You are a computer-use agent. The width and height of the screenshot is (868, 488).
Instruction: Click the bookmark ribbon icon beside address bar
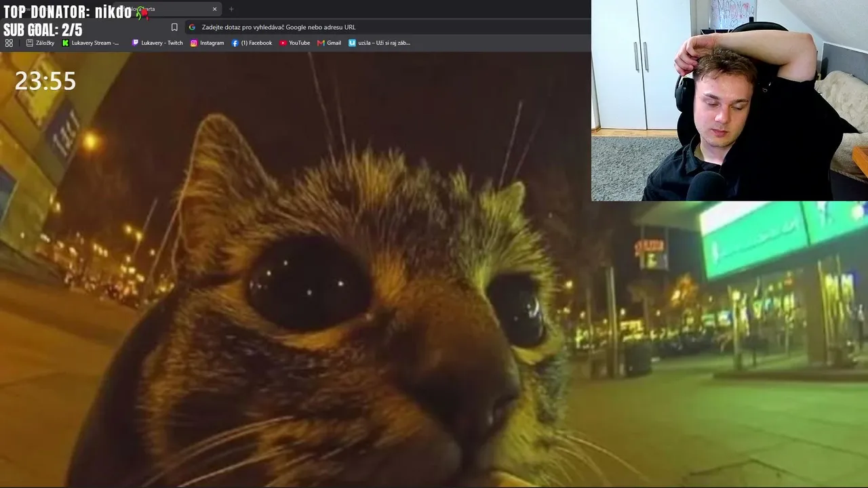(174, 27)
